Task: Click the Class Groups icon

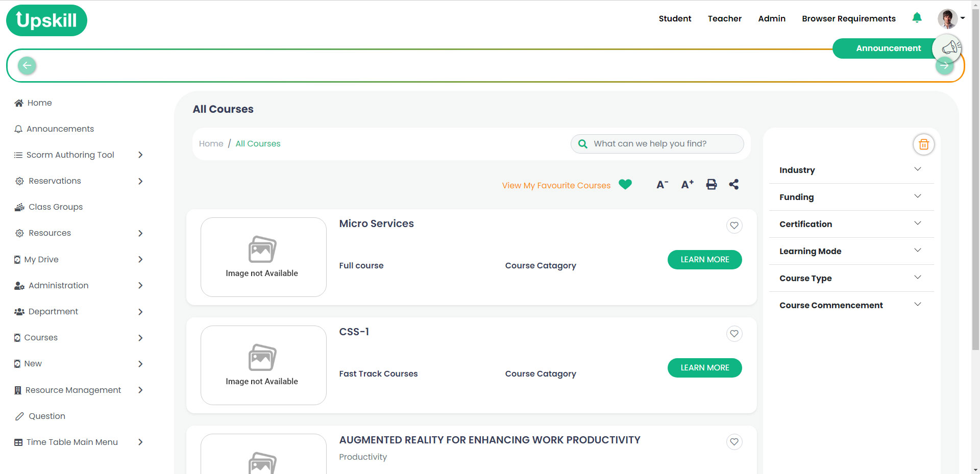Action: (19, 207)
